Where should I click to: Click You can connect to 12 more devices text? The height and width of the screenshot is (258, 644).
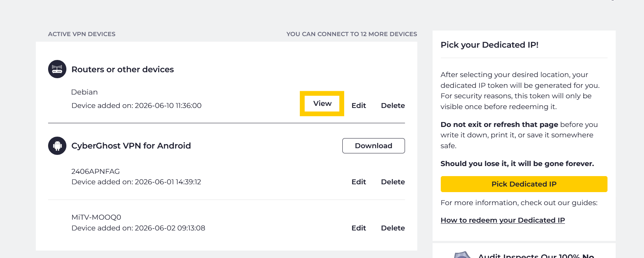click(352, 34)
